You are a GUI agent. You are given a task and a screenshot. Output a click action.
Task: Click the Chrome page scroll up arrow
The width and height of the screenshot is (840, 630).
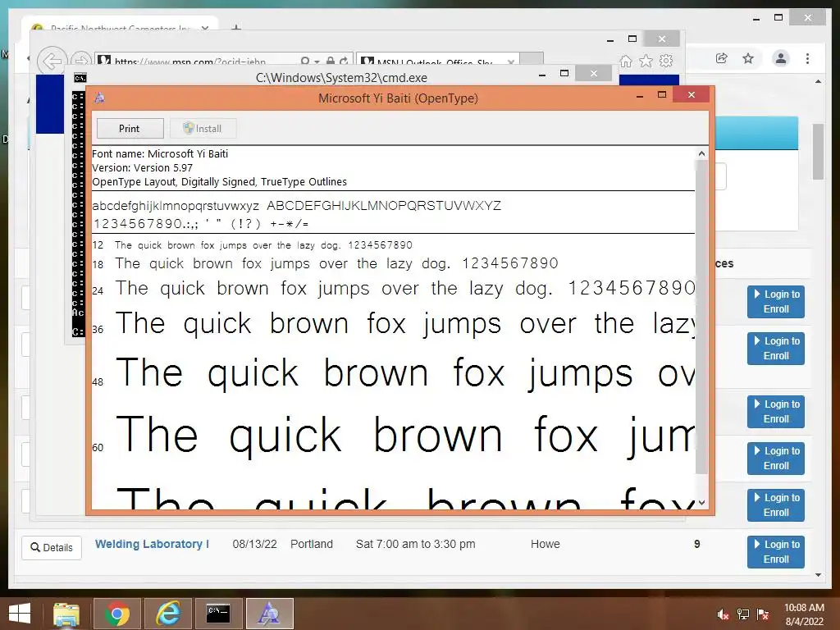818,81
